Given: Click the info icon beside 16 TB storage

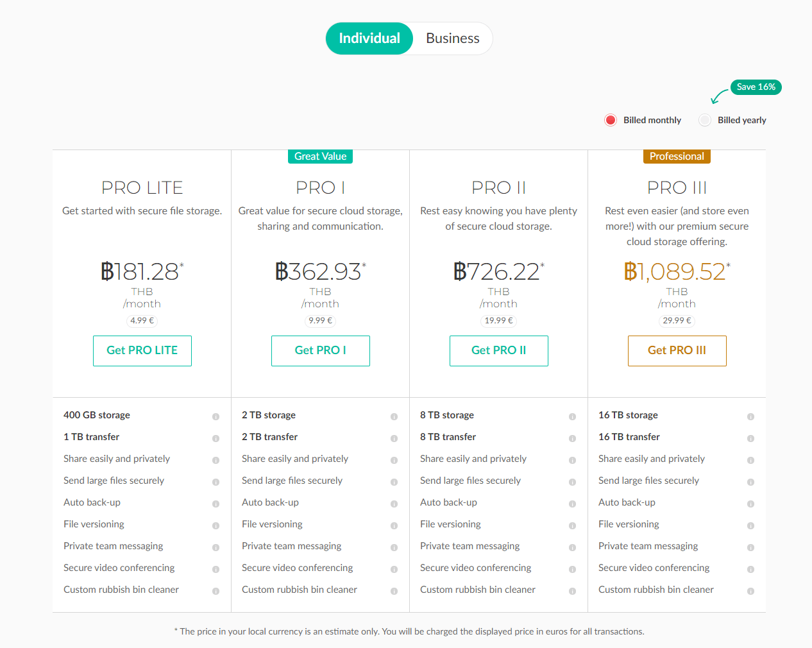Looking at the screenshot, I should (750, 416).
